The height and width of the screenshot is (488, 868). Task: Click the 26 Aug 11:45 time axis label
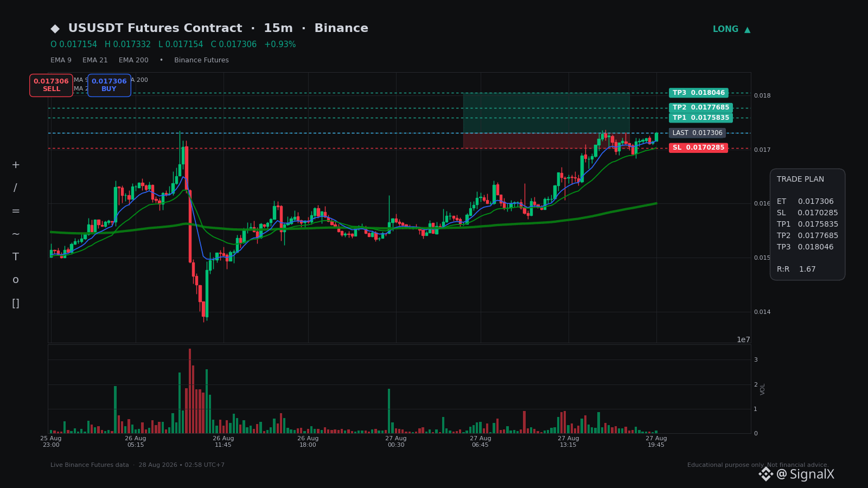click(224, 441)
